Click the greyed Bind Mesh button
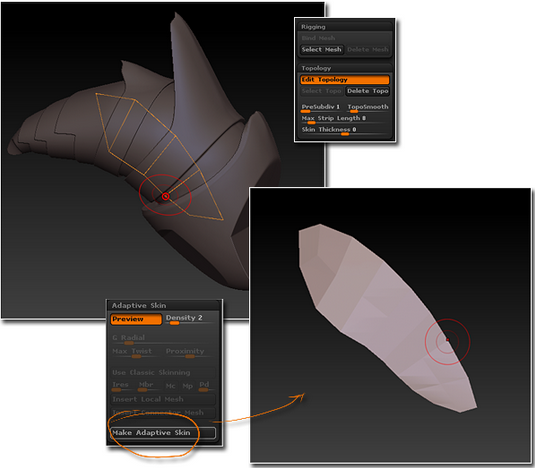The width and height of the screenshot is (535, 468). (345, 38)
